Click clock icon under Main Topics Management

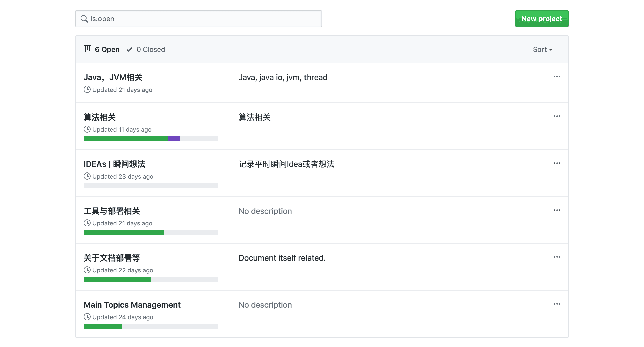[x=87, y=317]
